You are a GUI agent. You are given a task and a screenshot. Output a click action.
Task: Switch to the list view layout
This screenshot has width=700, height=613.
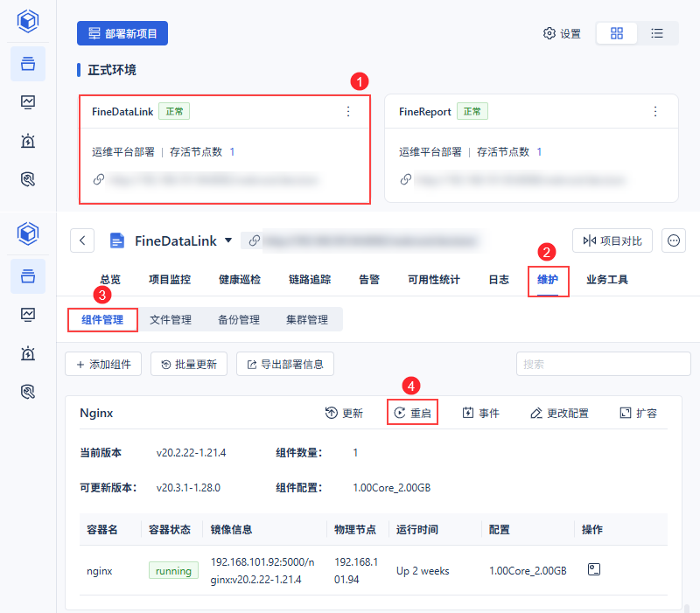pos(657,33)
